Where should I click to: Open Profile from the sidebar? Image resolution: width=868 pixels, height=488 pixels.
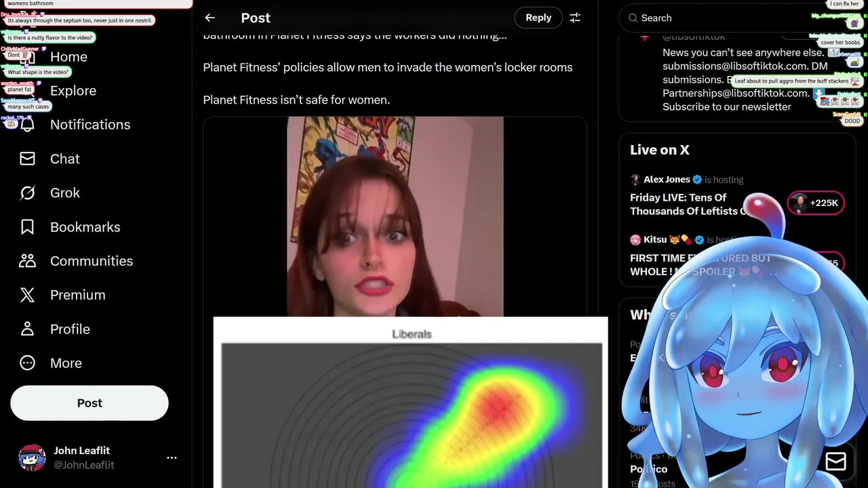69,329
